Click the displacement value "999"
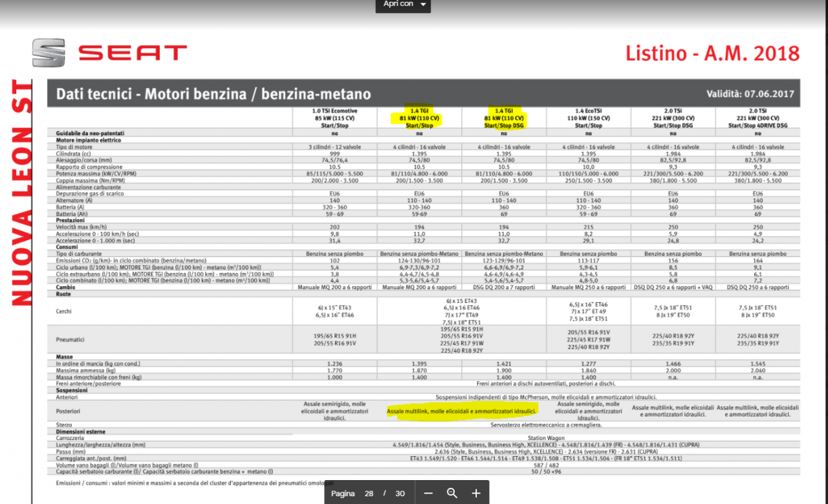The height and width of the screenshot is (504, 828). coord(335,153)
